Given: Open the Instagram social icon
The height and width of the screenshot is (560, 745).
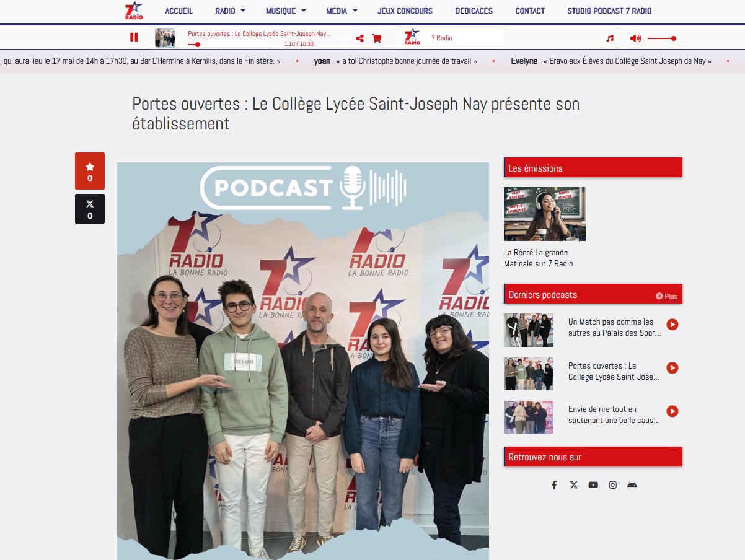Looking at the screenshot, I should click(612, 485).
